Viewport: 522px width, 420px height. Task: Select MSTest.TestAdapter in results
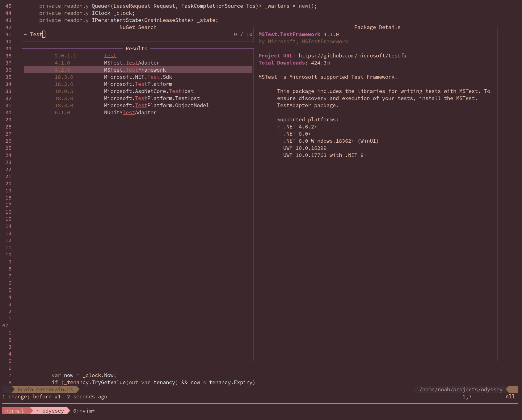(x=138, y=63)
